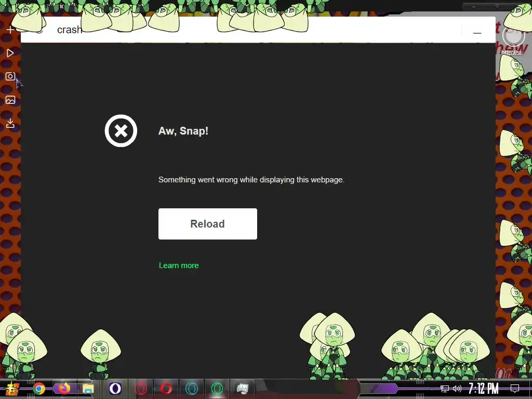532x399 pixels.
Task: Switch to the red outlined Opera taskbar icon
Action: pyautogui.click(x=141, y=389)
